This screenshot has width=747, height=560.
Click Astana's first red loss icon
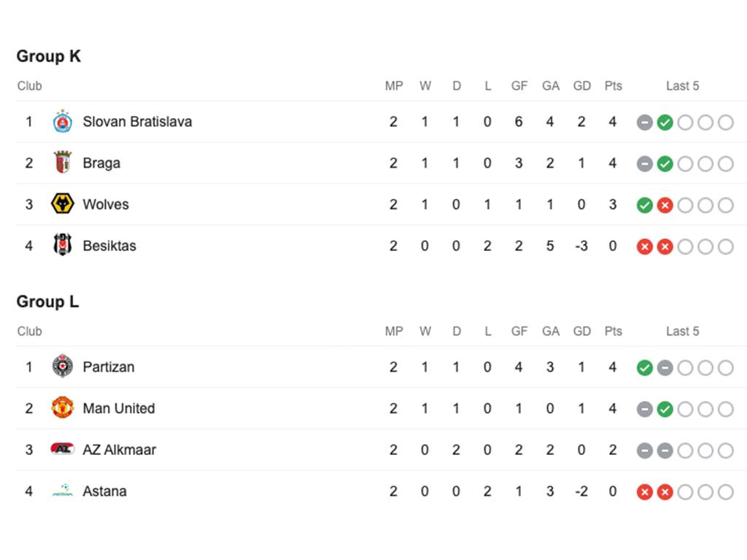point(644,492)
